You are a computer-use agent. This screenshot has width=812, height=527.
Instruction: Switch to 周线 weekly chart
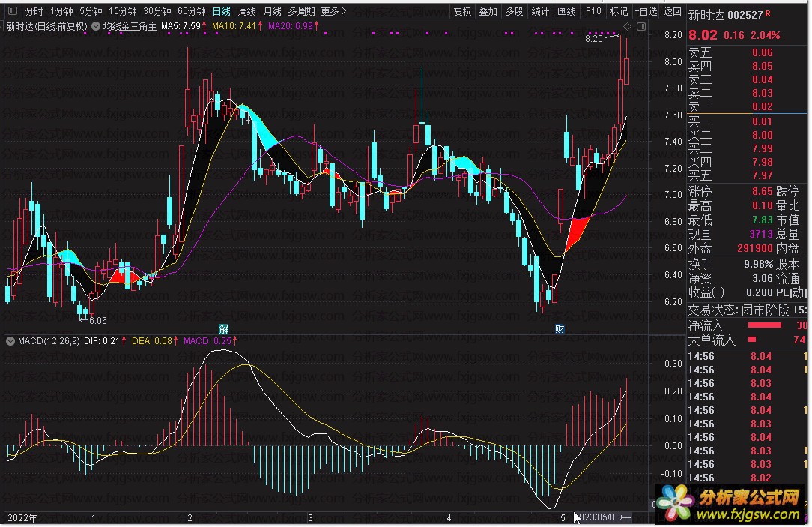point(247,11)
